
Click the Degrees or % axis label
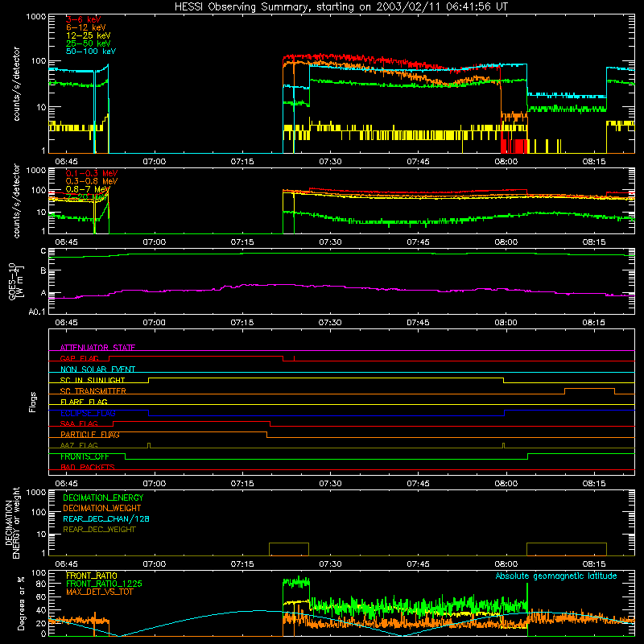point(21,603)
